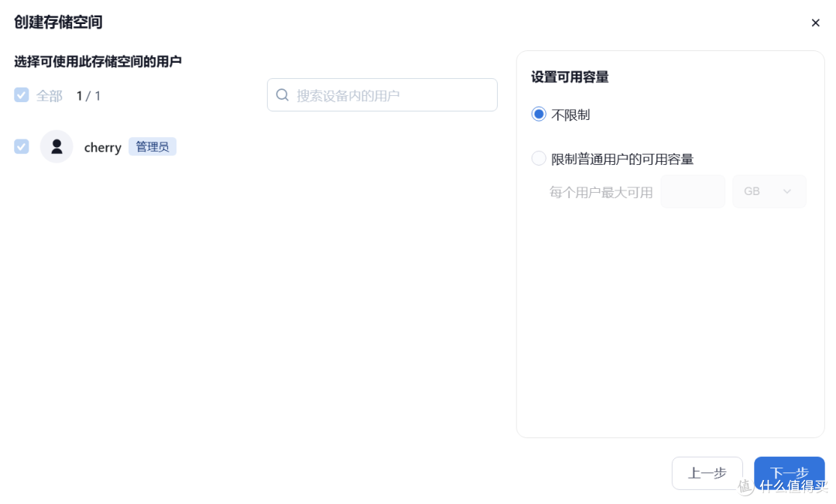
Task: Click cherry's avatar icon
Action: [x=57, y=146]
